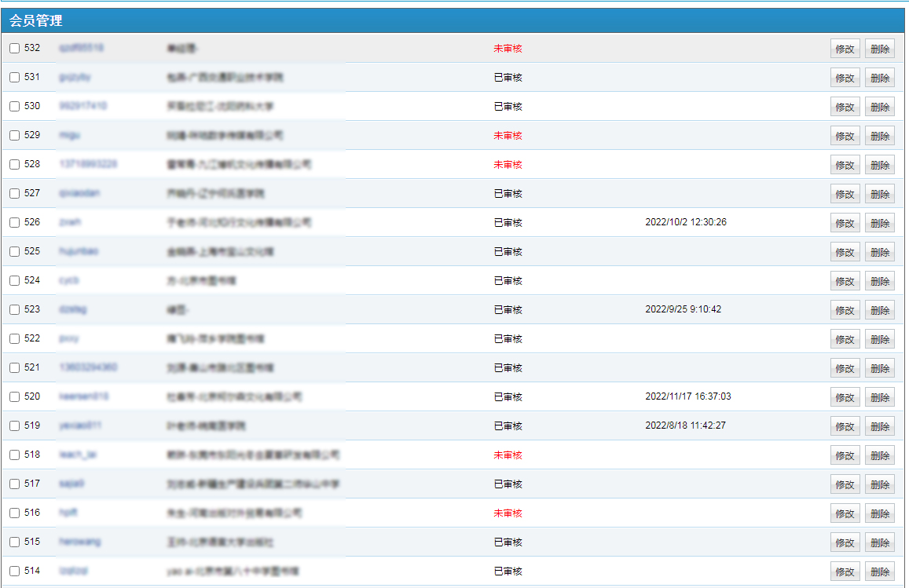Click the username link for member 527

(x=79, y=193)
